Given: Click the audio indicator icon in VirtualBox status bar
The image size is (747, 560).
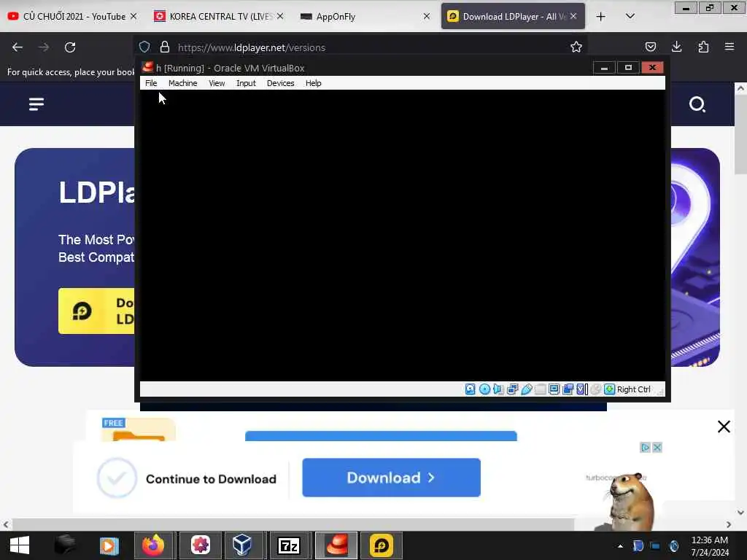Looking at the screenshot, I should [x=498, y=389].
